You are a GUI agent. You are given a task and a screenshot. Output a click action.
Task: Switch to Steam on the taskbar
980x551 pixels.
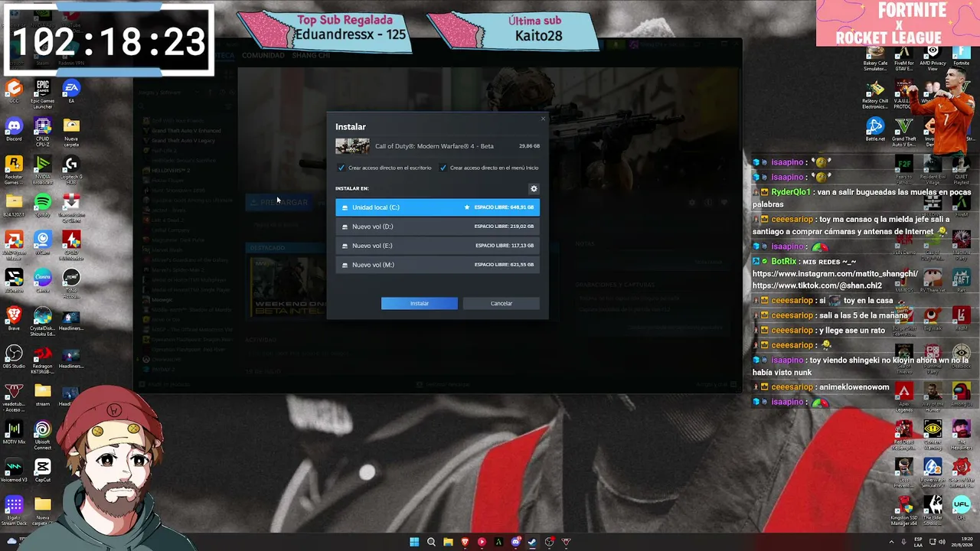[532, 542]
